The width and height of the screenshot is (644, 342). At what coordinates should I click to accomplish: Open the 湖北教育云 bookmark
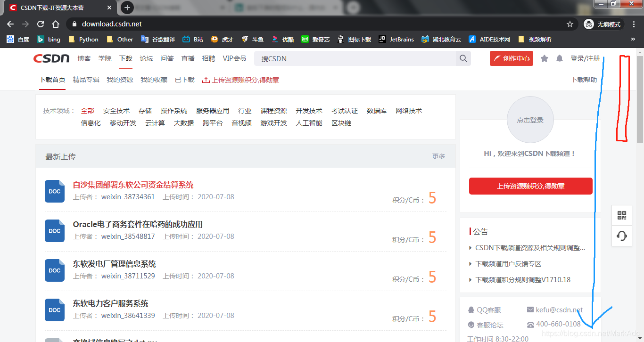coord(441,39)
